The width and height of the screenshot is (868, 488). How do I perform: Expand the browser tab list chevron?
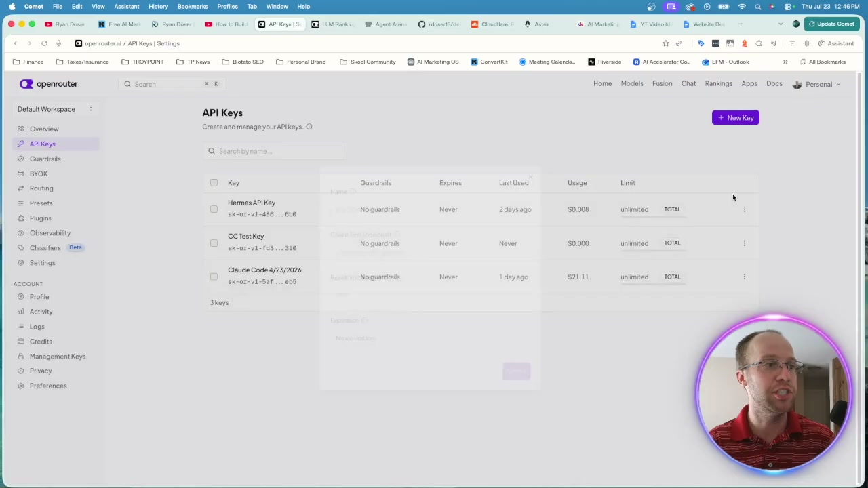781,24
